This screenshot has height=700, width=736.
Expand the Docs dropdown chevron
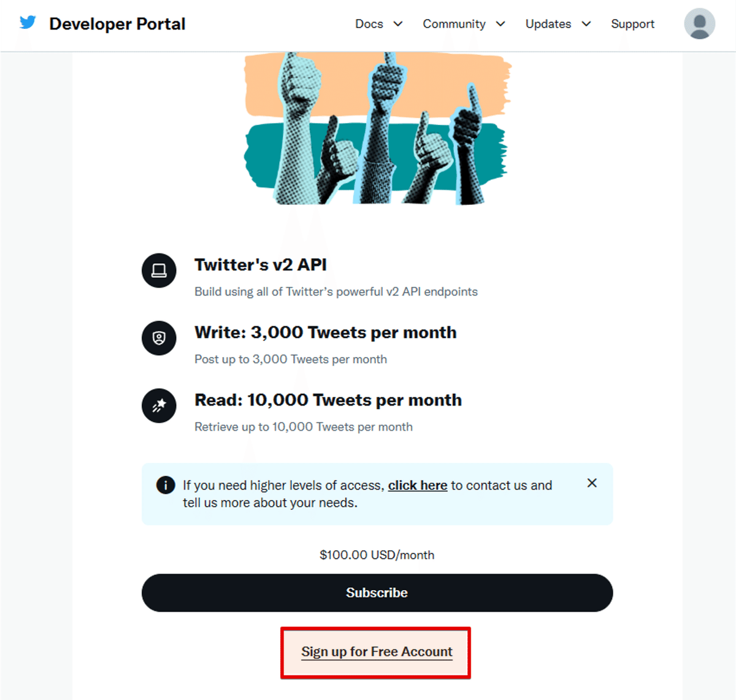[x=398, y=24]
